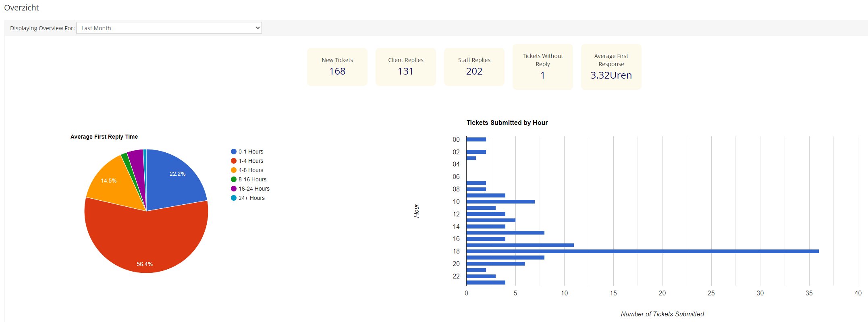Click the Client Replies stat card
868x322 pixels.
pos(406,67)
